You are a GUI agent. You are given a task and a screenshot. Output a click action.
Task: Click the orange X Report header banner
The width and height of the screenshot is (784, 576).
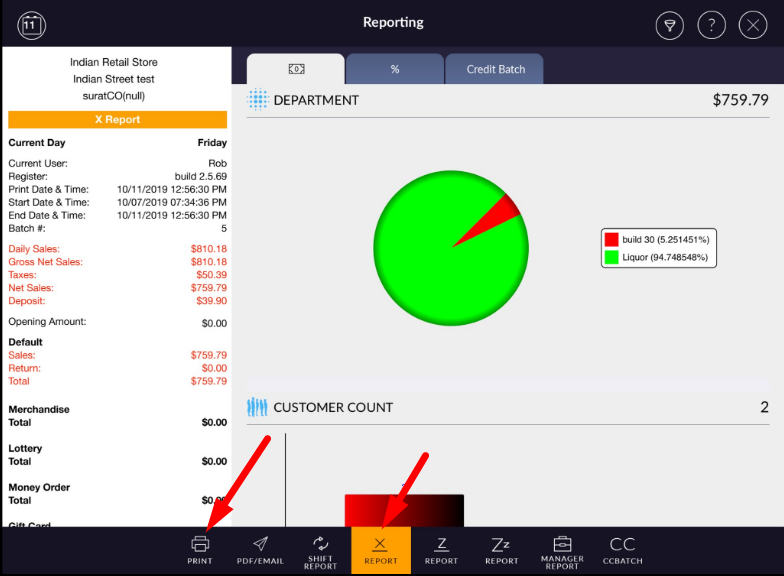(117, 119)
